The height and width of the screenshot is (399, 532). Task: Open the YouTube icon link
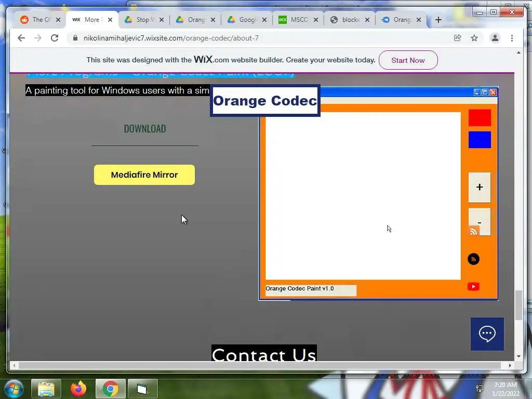coord(474,287)
